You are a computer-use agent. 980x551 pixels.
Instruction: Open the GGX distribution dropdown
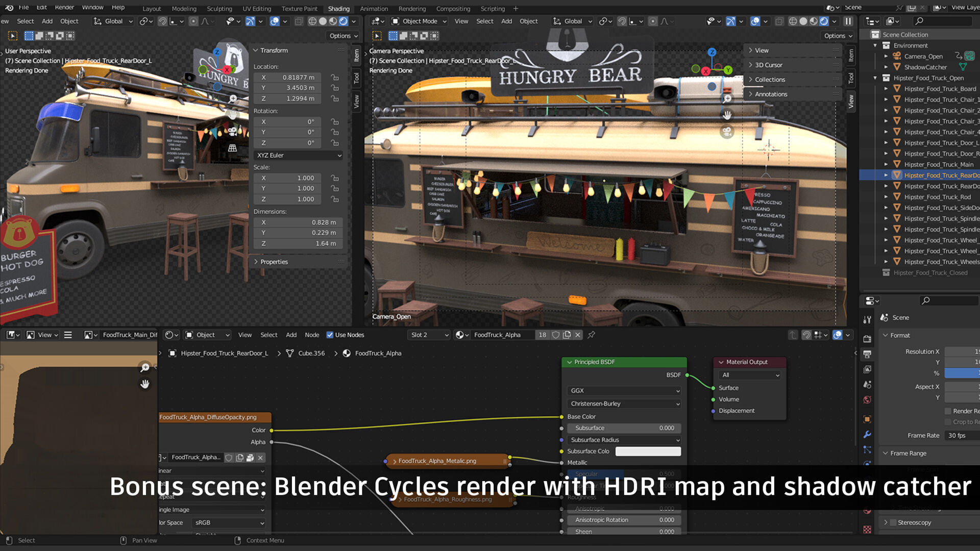tap(624, 390)
